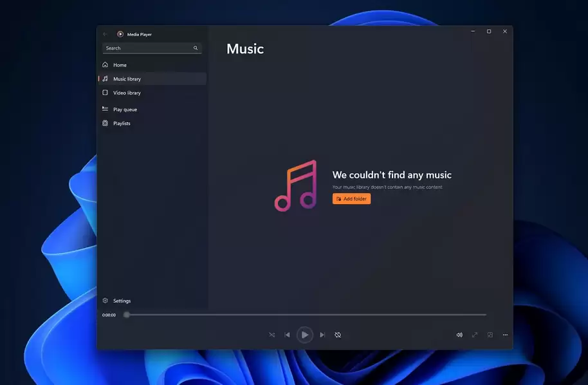Viewport: 588px width, 385px height.
Task: Click the Add folder button
Action: click(x=351, y=199)
